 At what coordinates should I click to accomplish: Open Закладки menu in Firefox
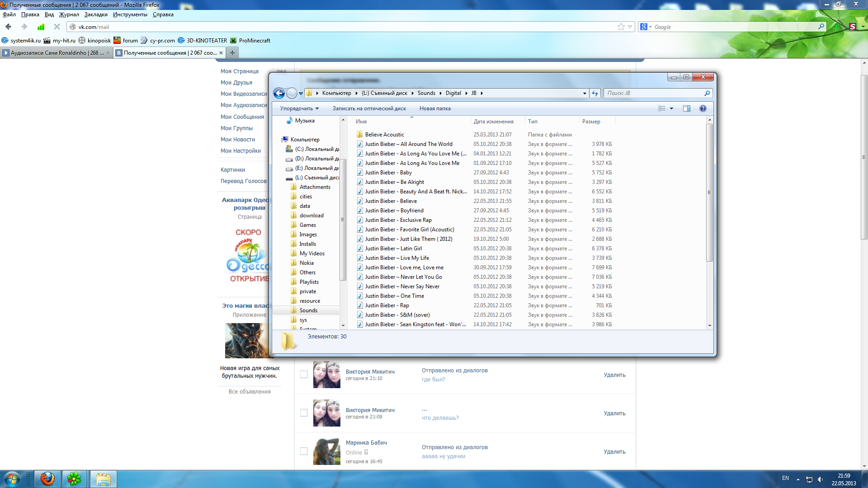pos(96,14)
